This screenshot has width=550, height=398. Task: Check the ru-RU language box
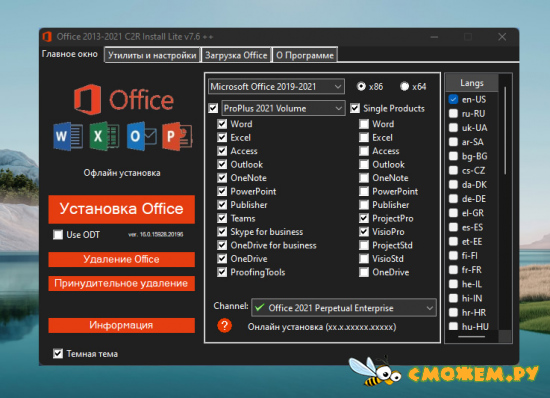[453, 114]
